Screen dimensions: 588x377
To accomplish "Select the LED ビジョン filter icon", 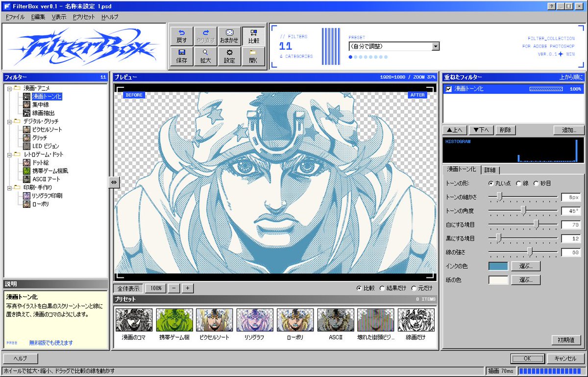I will (x=26, y=146).
